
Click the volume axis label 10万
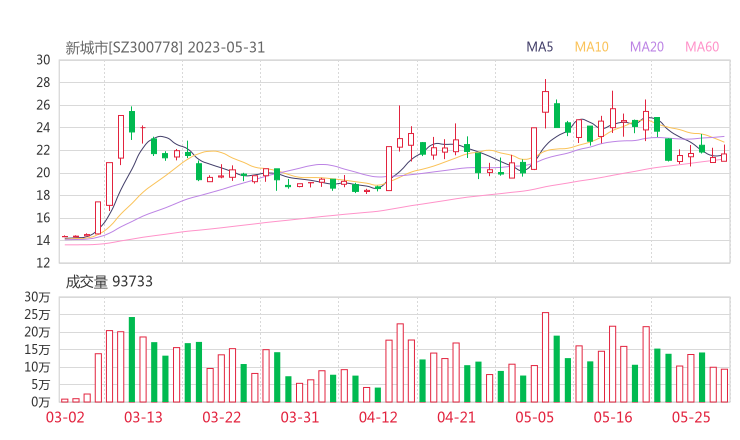point(37,367)
